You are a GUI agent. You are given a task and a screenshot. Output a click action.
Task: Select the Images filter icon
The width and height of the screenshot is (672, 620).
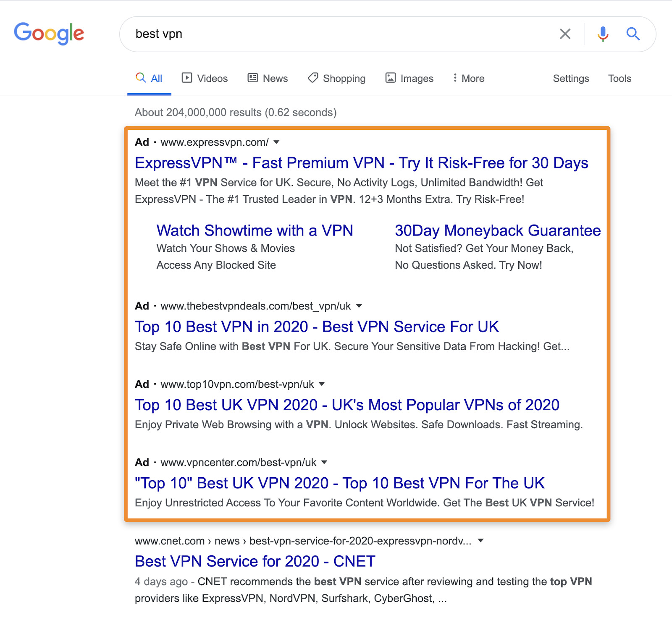tap(390, 78)
